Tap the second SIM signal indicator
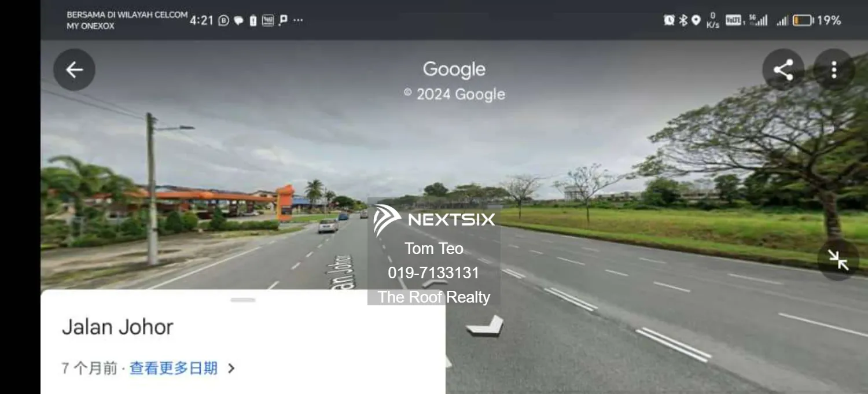This screenshot has height=394, width=868. pos(782,21)
